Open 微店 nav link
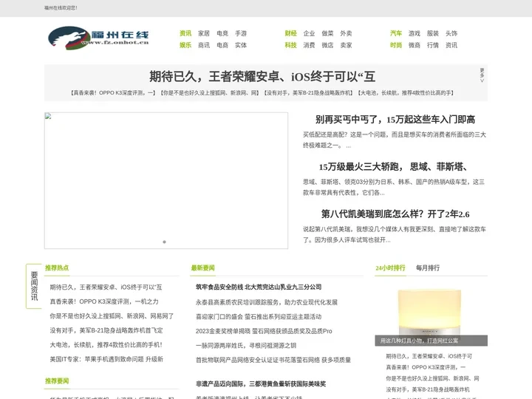The width and height of the screenshot is (532, 399). click(328, 45)
